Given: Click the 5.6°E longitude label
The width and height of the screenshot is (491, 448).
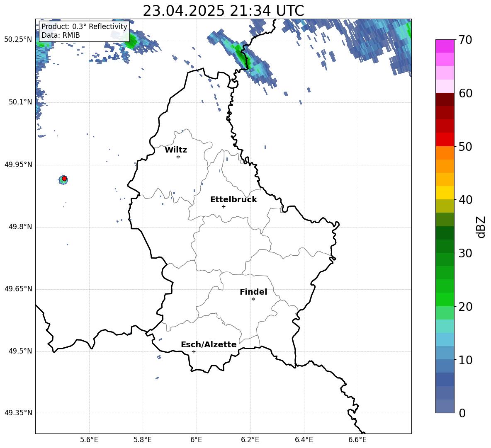Looking at the screenshot, I should tap(89, 440).
